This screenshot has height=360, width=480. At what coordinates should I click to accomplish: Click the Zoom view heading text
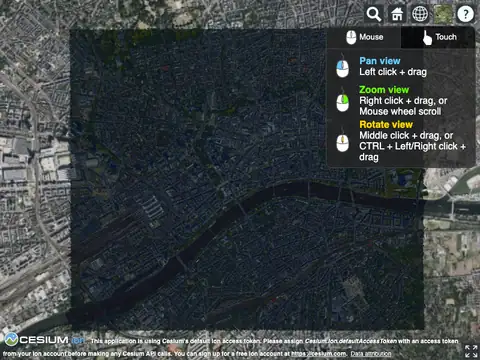384,90
